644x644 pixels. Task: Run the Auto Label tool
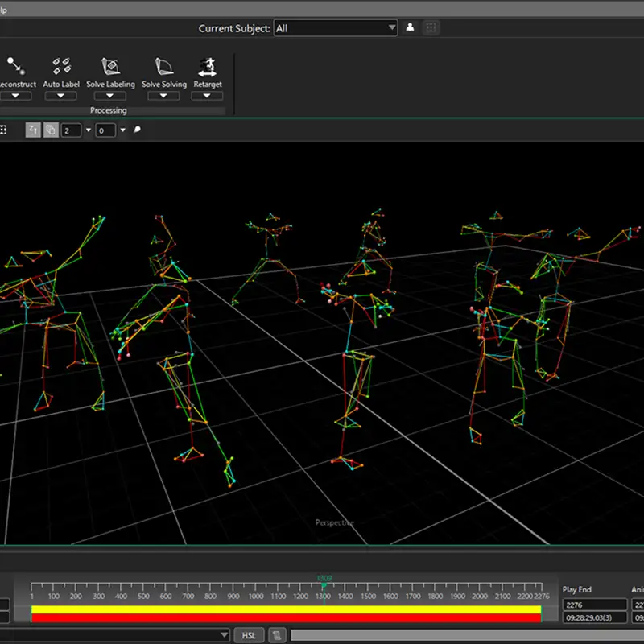(61, 66)
